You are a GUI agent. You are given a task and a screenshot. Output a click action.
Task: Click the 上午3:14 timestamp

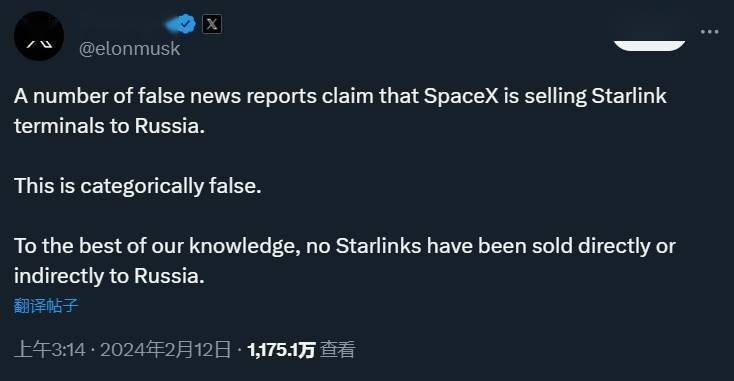[50, 350]
